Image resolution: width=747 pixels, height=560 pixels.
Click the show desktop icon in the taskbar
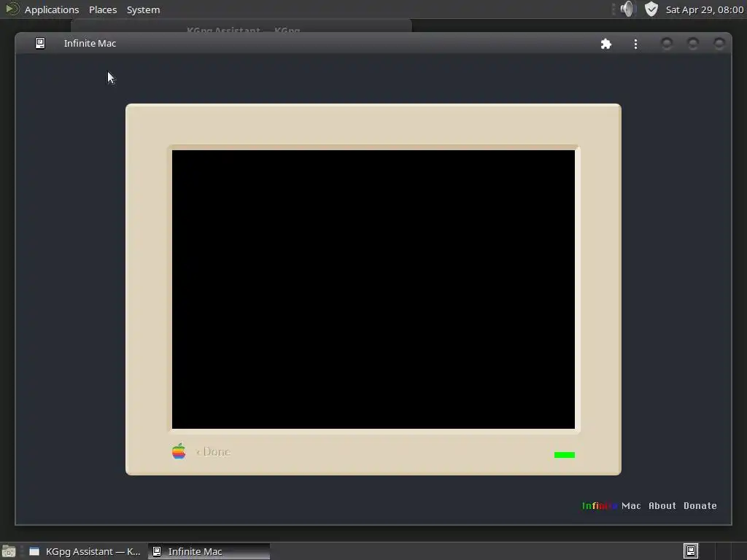coord(9,551)
